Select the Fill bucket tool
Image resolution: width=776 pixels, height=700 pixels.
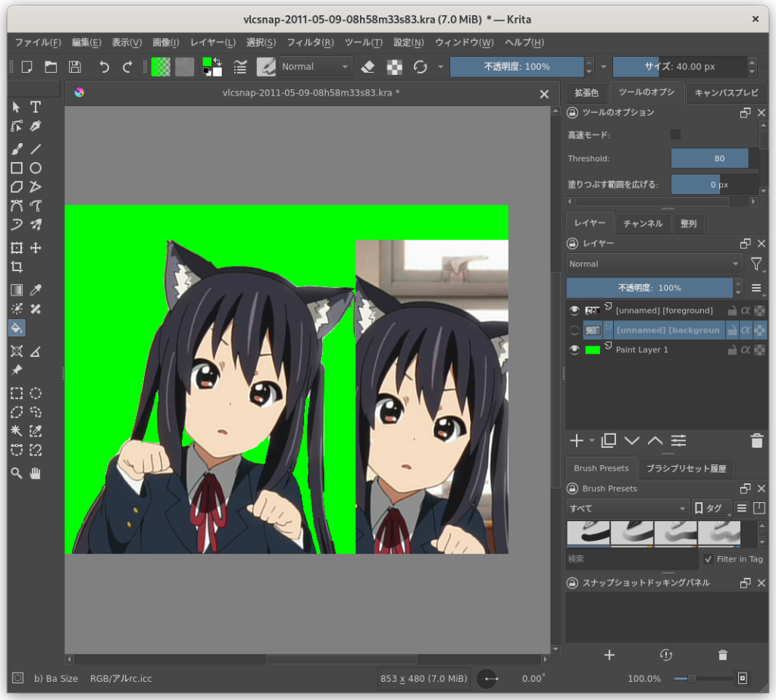[x=17, y=328]
